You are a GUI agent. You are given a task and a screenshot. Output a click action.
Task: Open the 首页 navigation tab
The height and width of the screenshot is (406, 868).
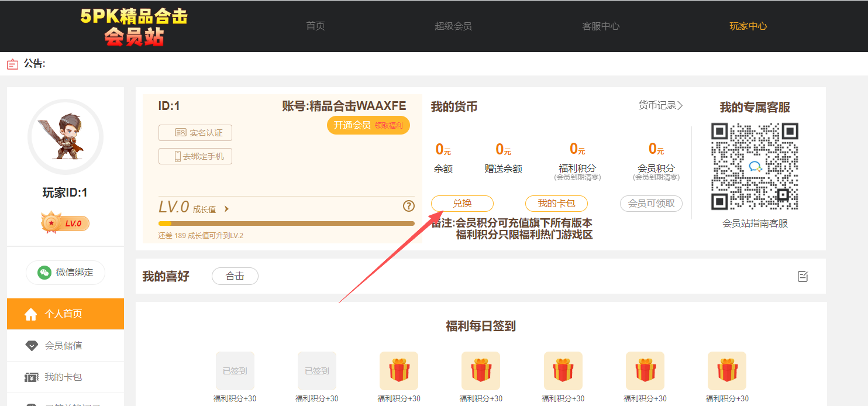point(315,26)
